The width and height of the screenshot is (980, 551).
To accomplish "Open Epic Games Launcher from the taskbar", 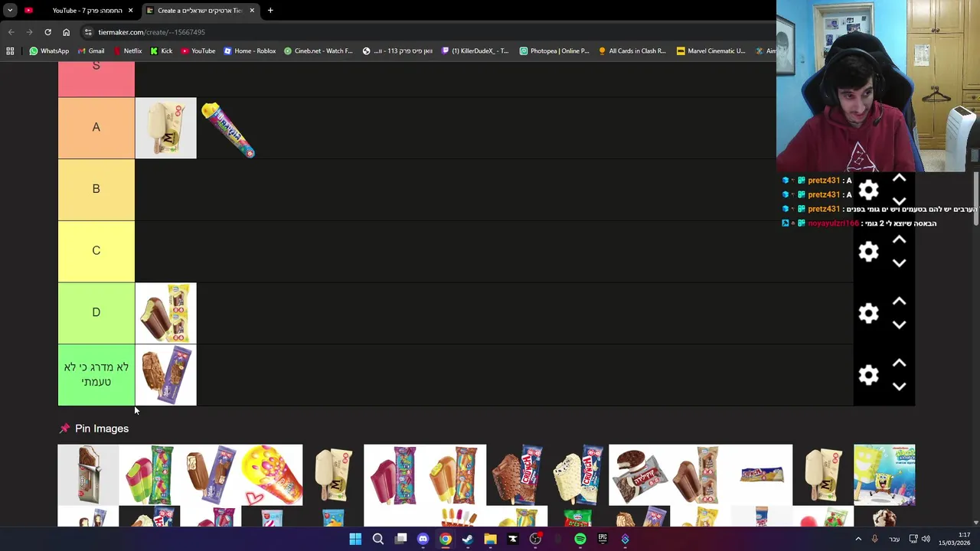I will [x=603, y=540].
